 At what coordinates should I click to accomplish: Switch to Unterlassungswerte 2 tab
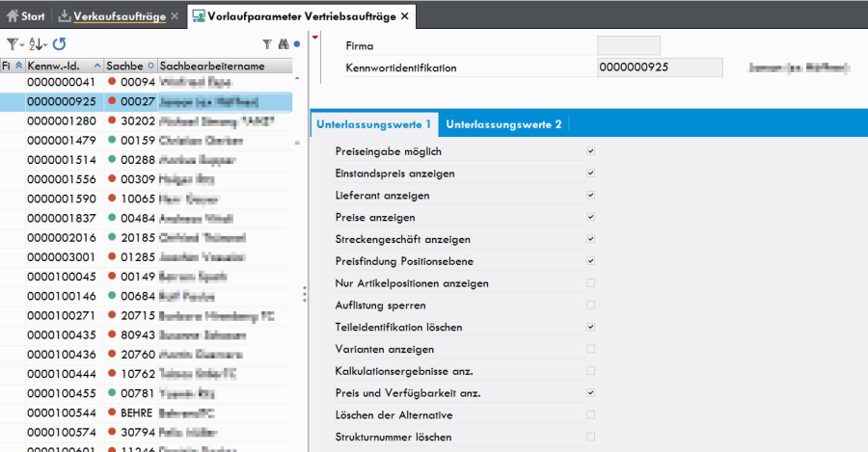(x=503, y=124)
